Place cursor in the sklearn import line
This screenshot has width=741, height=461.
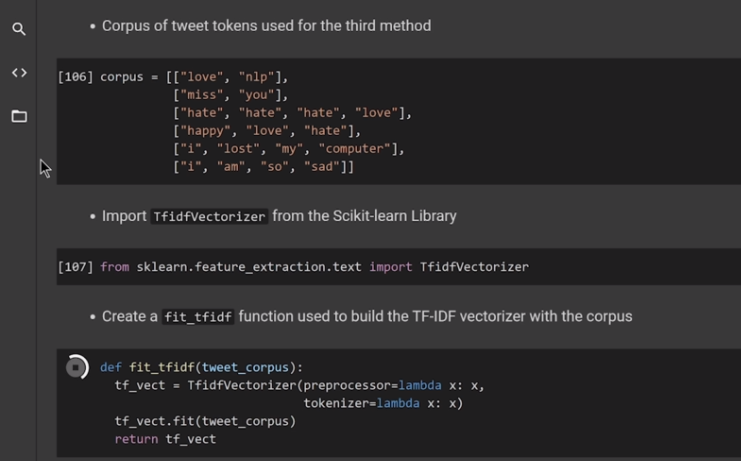point(314,267)
